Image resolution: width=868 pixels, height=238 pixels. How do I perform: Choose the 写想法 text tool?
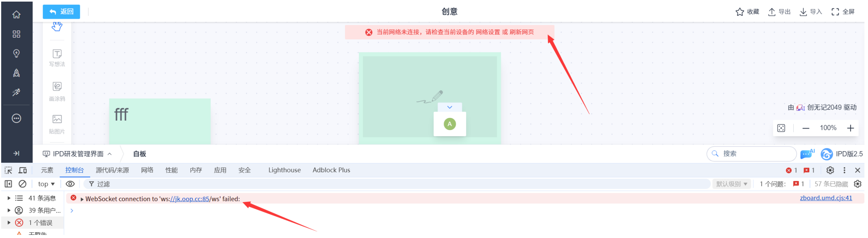[57, 58]
